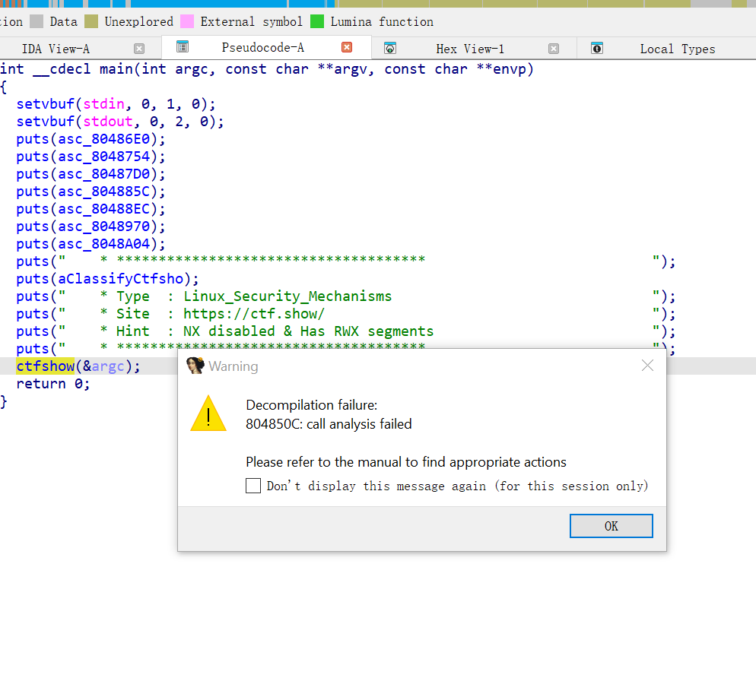
Task: Click the envp parameter in main signature
Action: 509,69
